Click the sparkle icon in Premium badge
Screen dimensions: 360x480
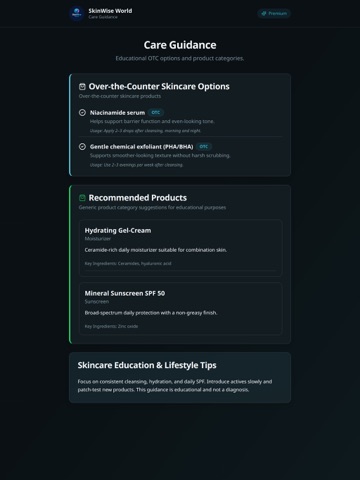point(264,13)
